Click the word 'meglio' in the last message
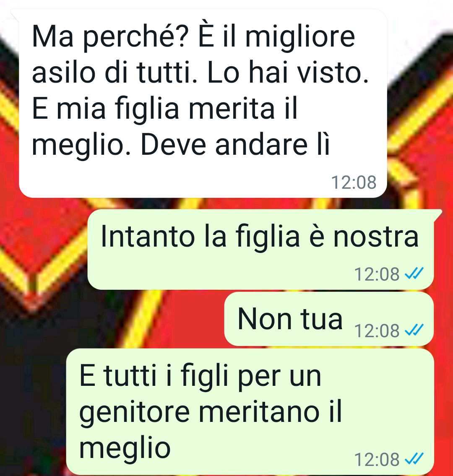 click(125, 449)
